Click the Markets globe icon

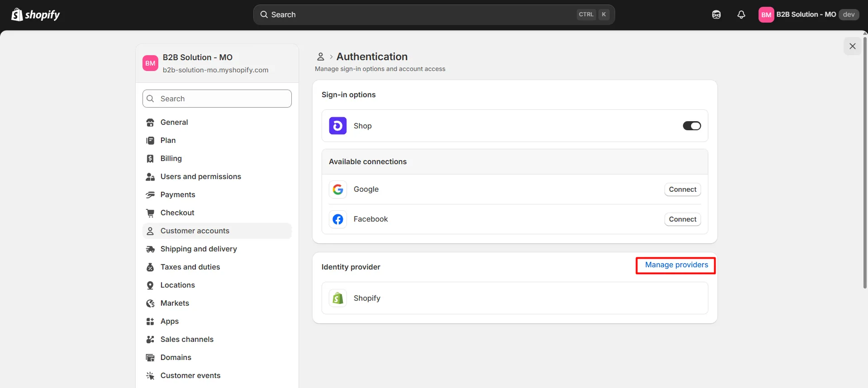pos(150,303)
